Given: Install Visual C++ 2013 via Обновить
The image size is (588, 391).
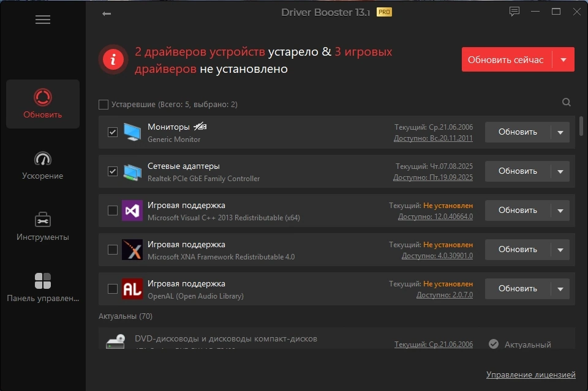Looking at the screenshot, I should click(518, 210).
